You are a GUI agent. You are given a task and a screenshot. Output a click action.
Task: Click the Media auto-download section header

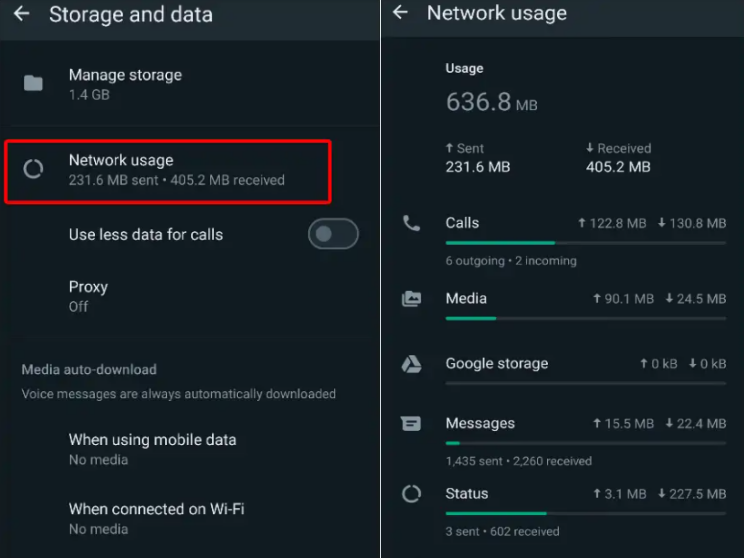[89, 370]
